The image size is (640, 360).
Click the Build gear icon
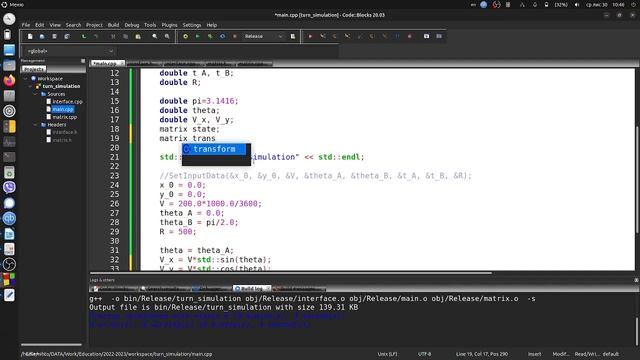pyautogui.click(x=185, y=36)
